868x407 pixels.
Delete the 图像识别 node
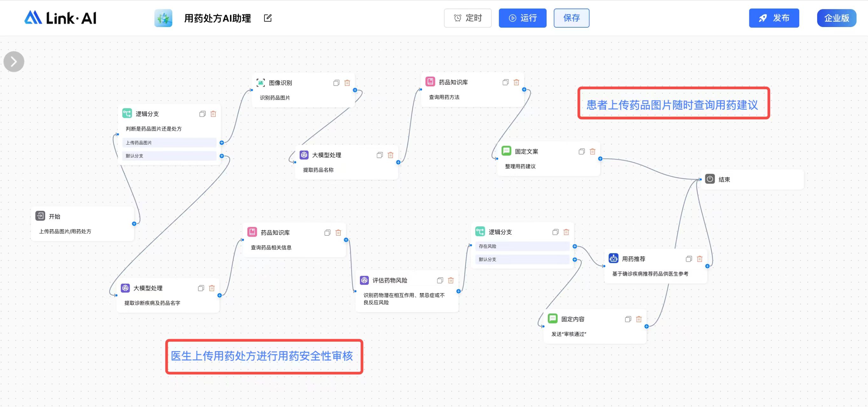click(x=347, y=83)
